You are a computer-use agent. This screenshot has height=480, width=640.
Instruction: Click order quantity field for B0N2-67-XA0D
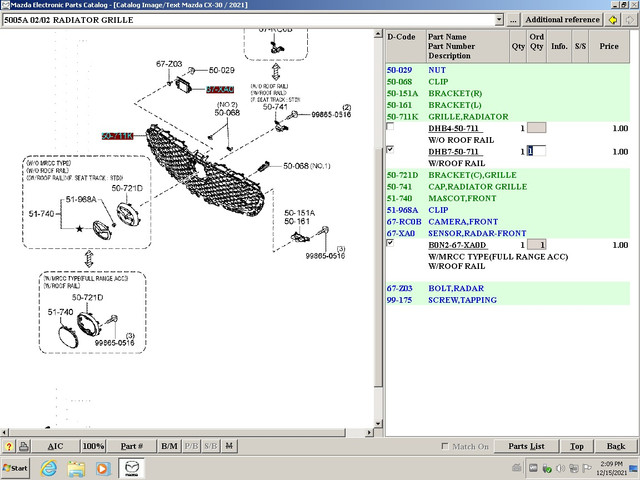536,245
